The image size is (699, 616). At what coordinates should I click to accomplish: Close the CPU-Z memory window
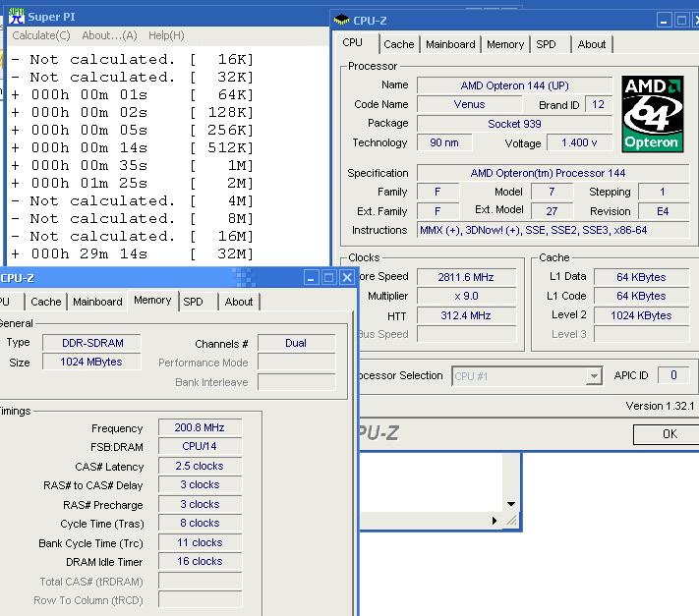coord(347,278)
